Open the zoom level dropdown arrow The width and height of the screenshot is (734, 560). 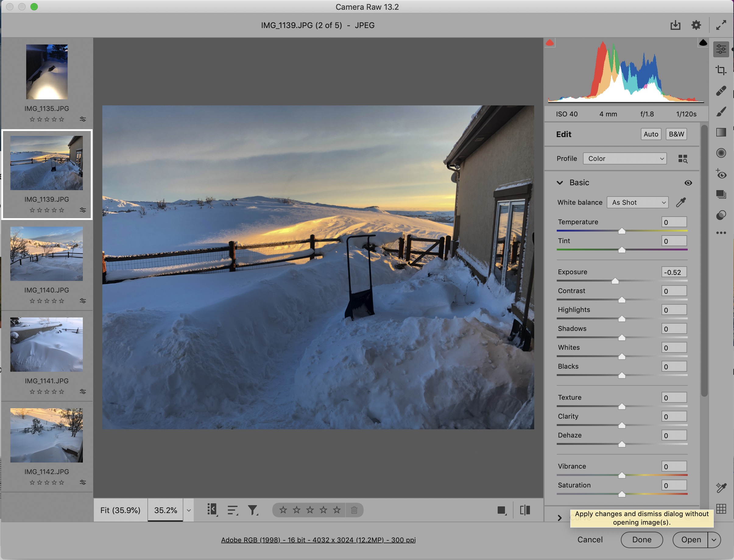point(189,510)
